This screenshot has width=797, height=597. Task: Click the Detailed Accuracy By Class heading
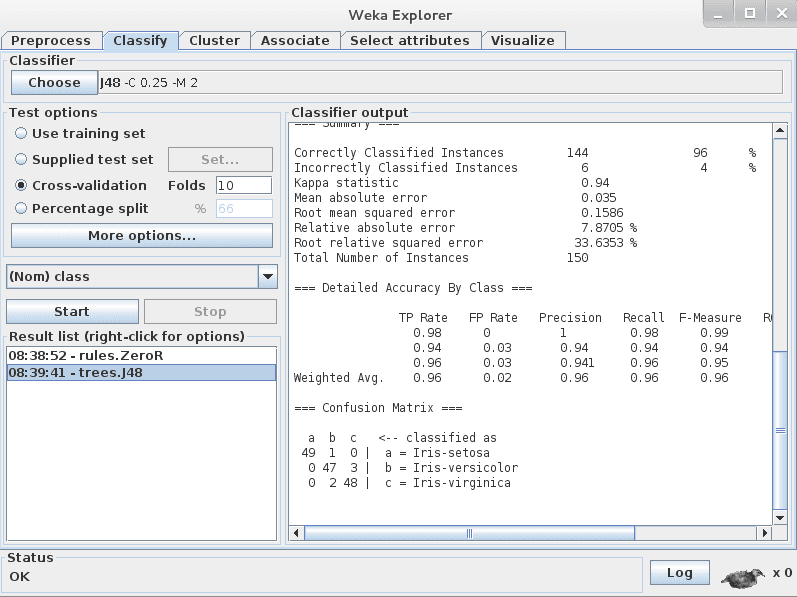pyautogui.click(x=413, y=288)
